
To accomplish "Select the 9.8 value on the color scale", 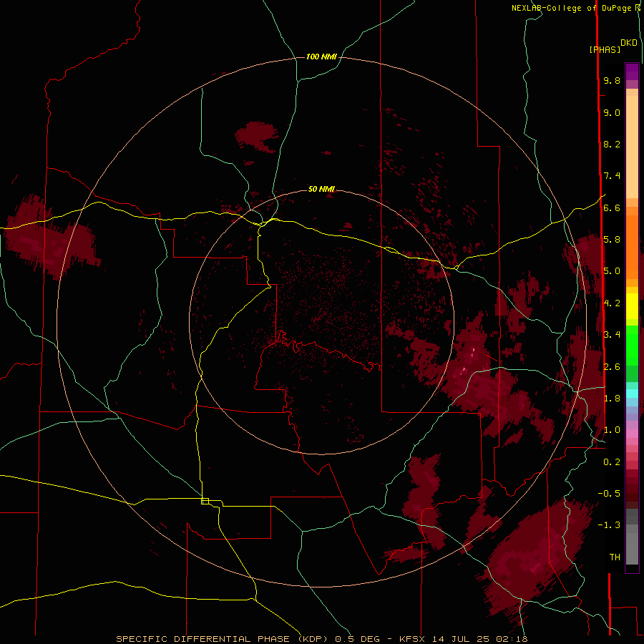I will click(612, 81).
